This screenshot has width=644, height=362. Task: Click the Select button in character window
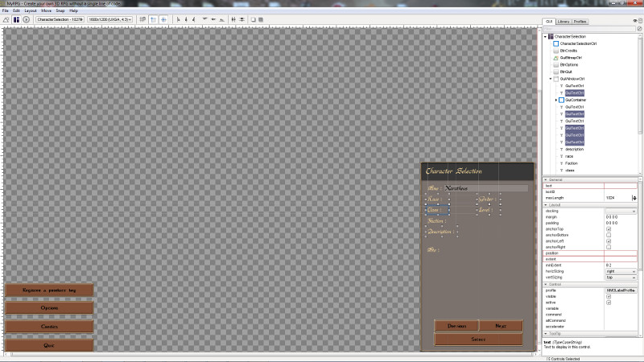(478, 339)
